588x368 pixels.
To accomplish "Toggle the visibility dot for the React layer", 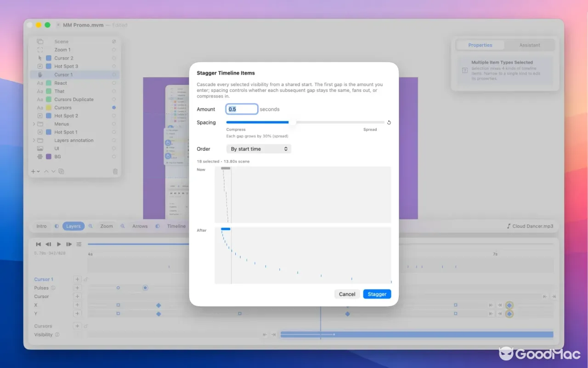I will pos(114,83).
